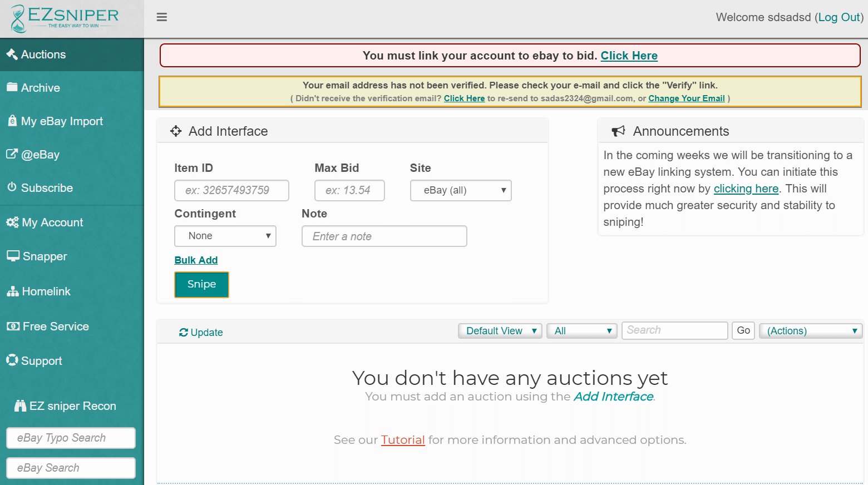Open the My Account menu item
Image resolution: width=868 pixels, height=485 pixels.
72,222
